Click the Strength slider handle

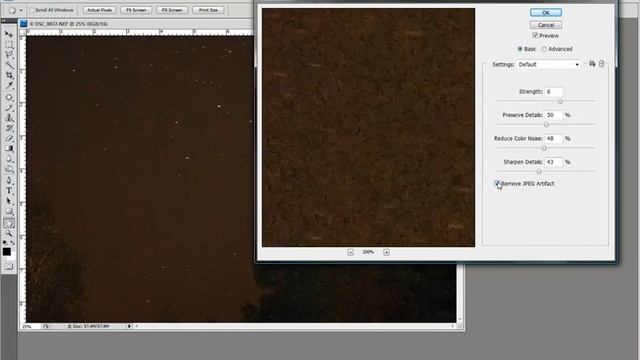[560, 101]
